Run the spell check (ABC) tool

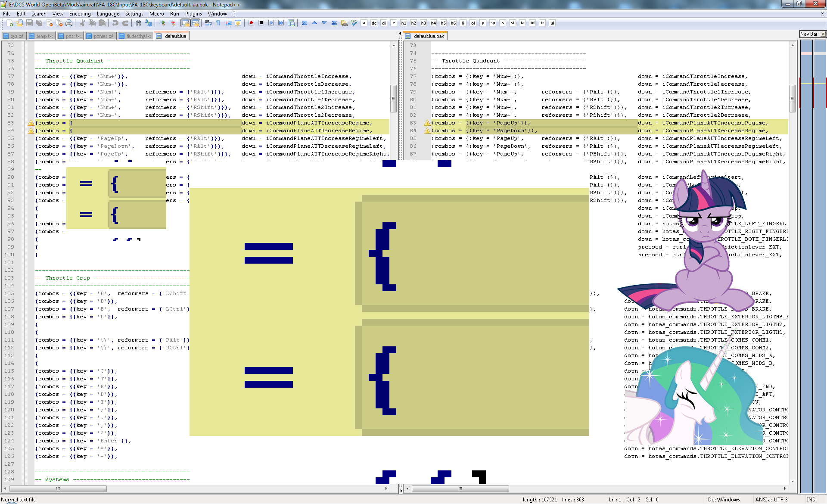coord(354,23)
